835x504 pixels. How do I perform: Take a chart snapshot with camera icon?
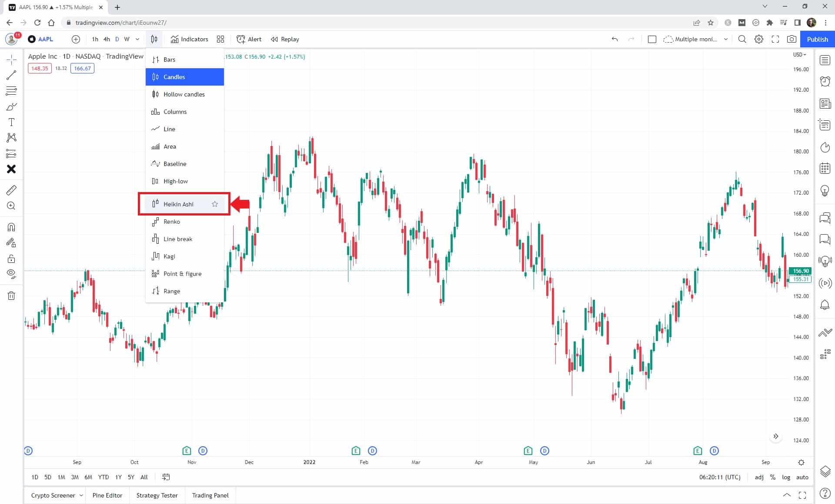[x=792, y=39]
